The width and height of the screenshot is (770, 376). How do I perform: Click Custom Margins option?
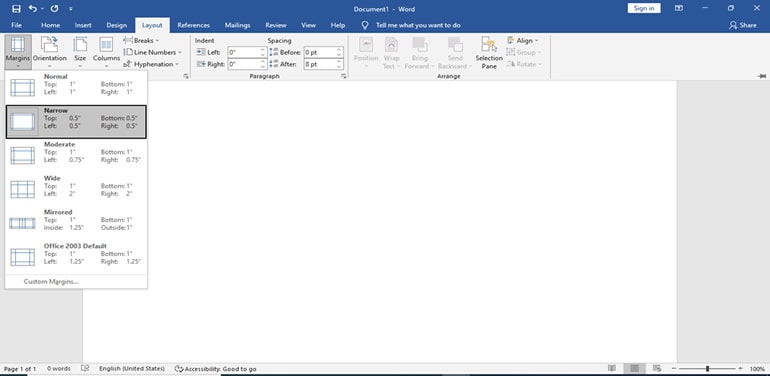pos(51,282)
